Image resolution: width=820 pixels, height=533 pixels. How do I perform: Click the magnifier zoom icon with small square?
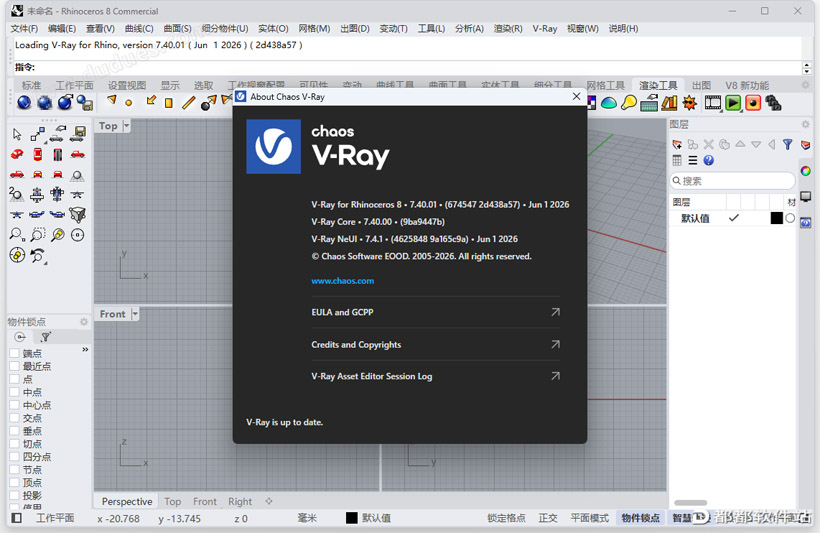pos(17,234)
